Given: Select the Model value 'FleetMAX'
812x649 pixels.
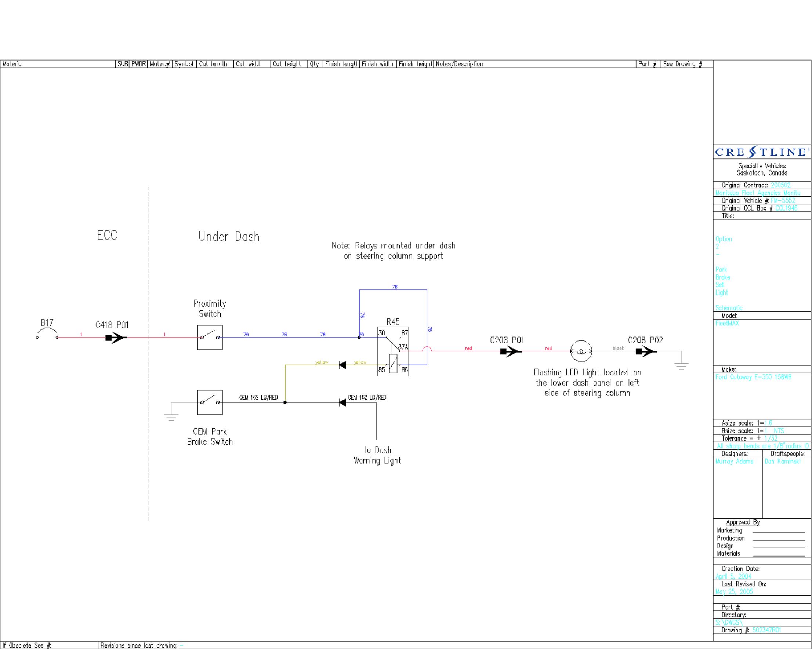Looking at the screenshot, I should pyautogui.click(x=727, y=323).
